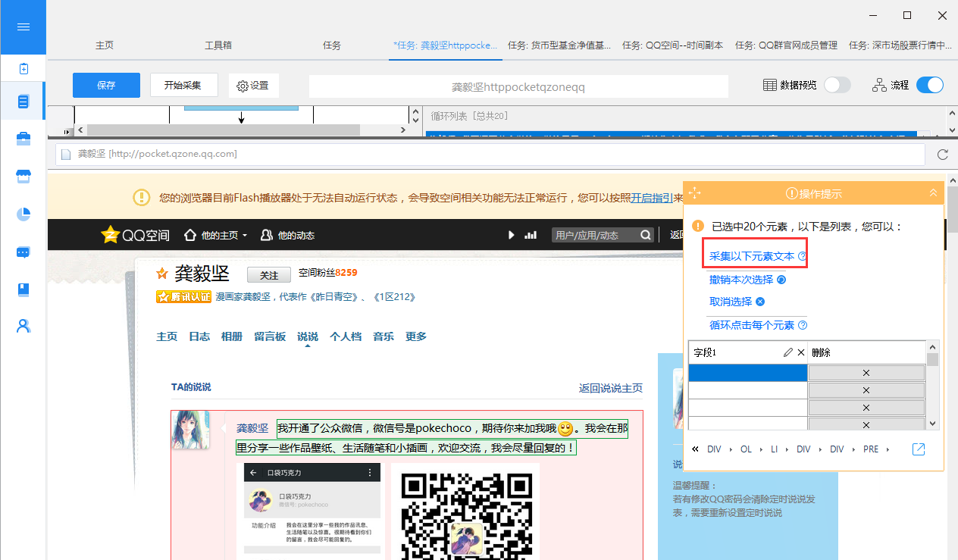Image resolution: width=958 pixels, height=560 pixels.
Task: Click the 用户/应用/动态 search field
Action: 595,235
